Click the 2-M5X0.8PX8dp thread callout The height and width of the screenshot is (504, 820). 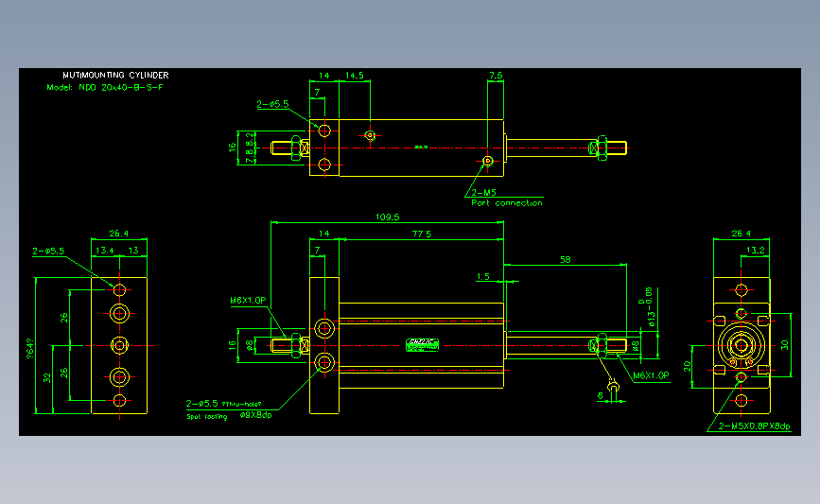[754, 426]
